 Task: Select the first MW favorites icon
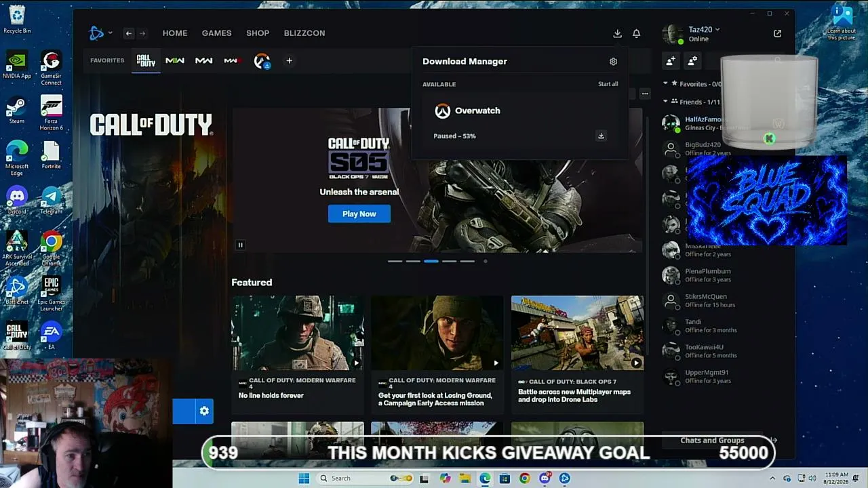tap(175, 61)
